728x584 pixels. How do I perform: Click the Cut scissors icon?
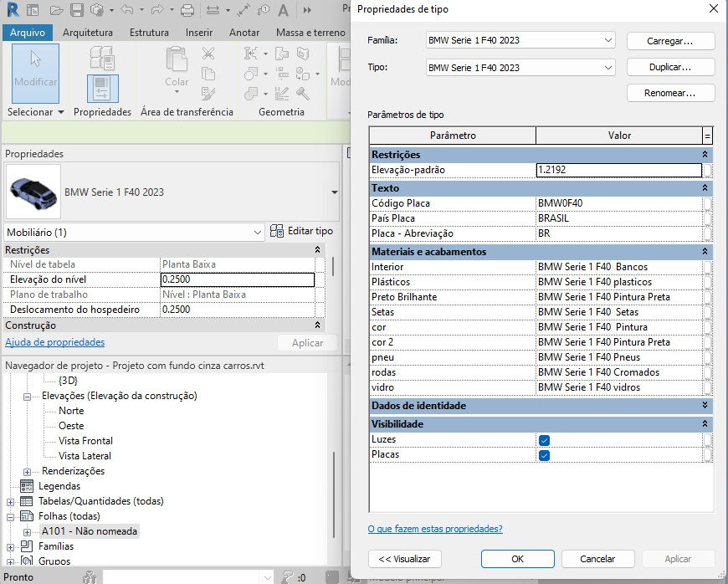coord(208,54)
